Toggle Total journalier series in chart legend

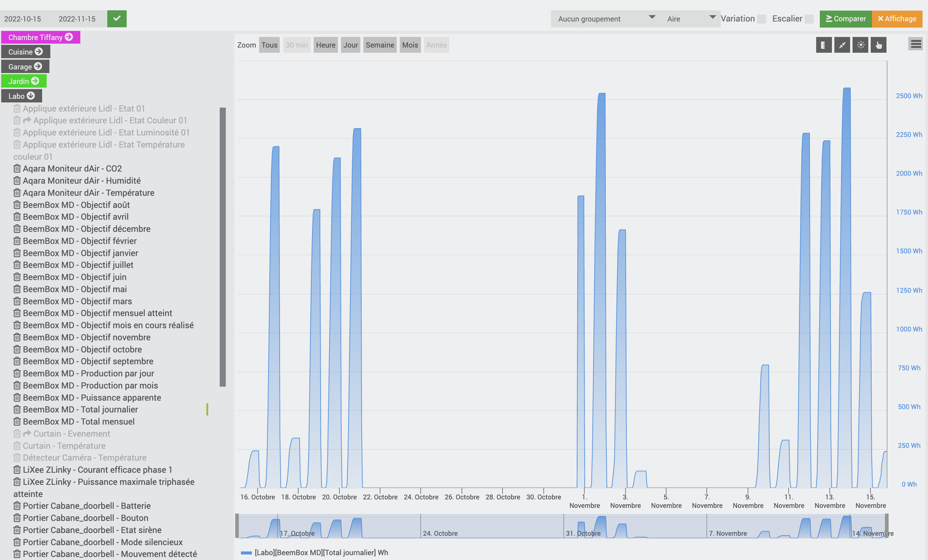click(315, 552)
